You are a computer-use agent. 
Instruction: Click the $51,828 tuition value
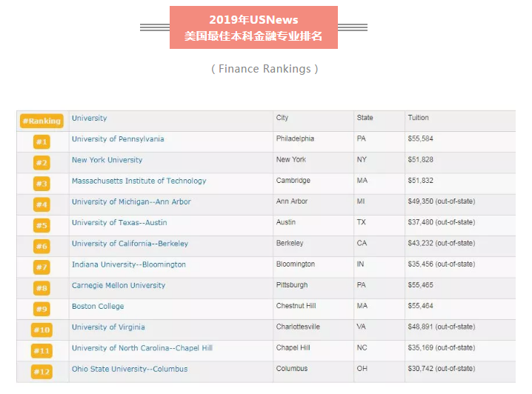420,160
